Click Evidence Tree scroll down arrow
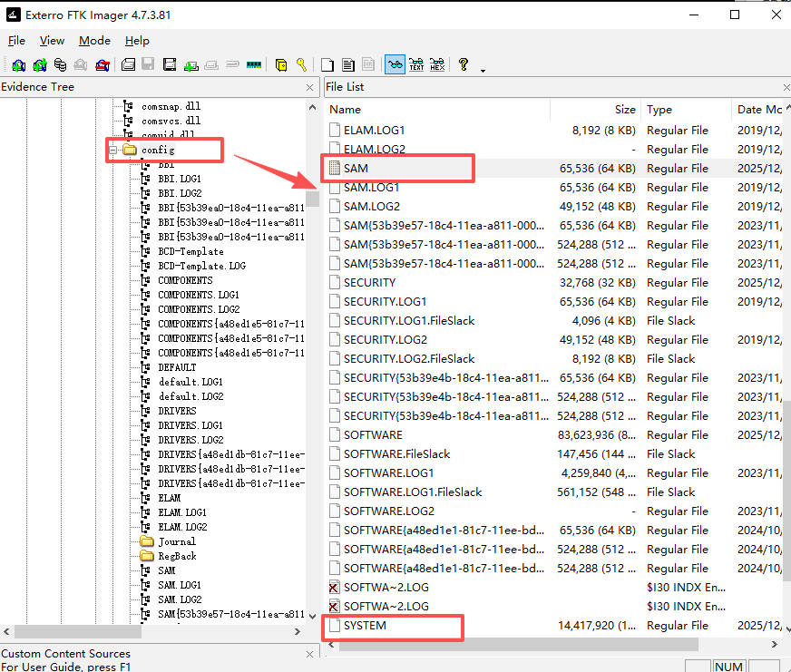The height and width of the screenshot is (672, 791). (313, 616)
